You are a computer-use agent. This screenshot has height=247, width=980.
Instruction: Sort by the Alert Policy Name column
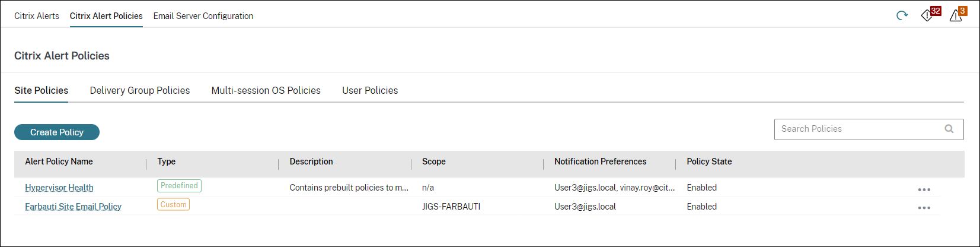coord(59,161)
